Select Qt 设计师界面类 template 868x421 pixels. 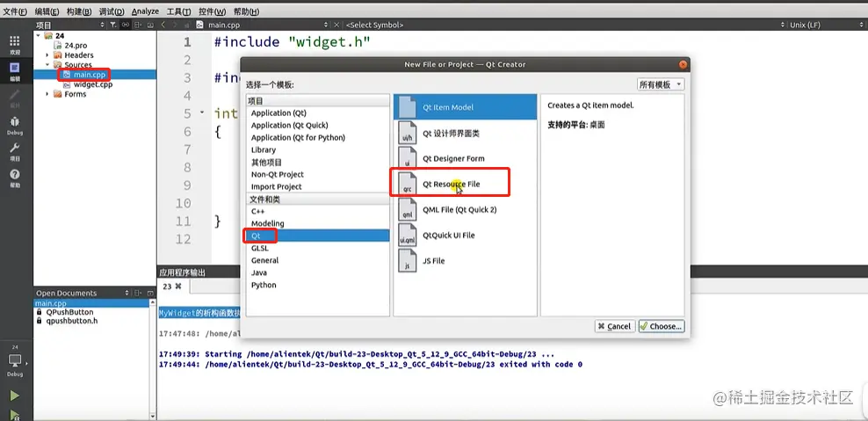(465, 134)
